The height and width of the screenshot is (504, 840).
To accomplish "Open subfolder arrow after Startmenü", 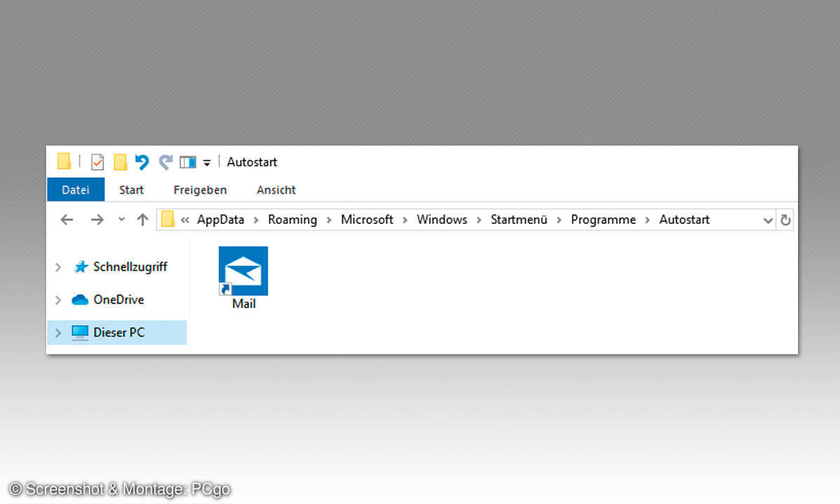I will (559, 220).
